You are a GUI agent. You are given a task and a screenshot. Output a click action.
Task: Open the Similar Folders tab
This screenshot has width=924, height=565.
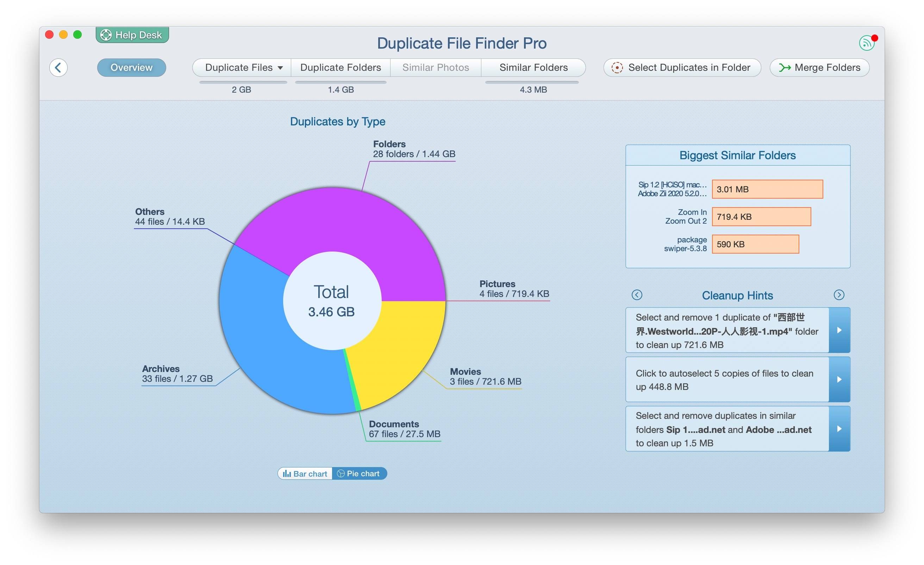pyautogui.click(x=533, y=68)
